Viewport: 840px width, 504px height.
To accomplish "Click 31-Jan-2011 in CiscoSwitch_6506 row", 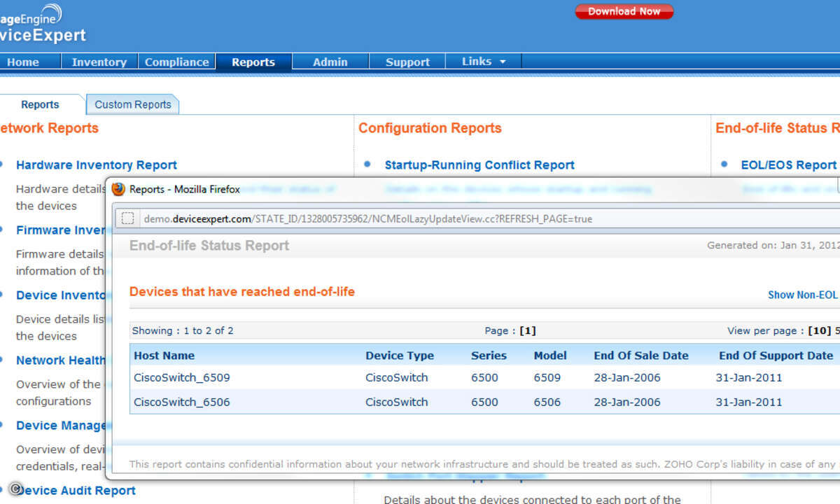I will click(749, 402).
